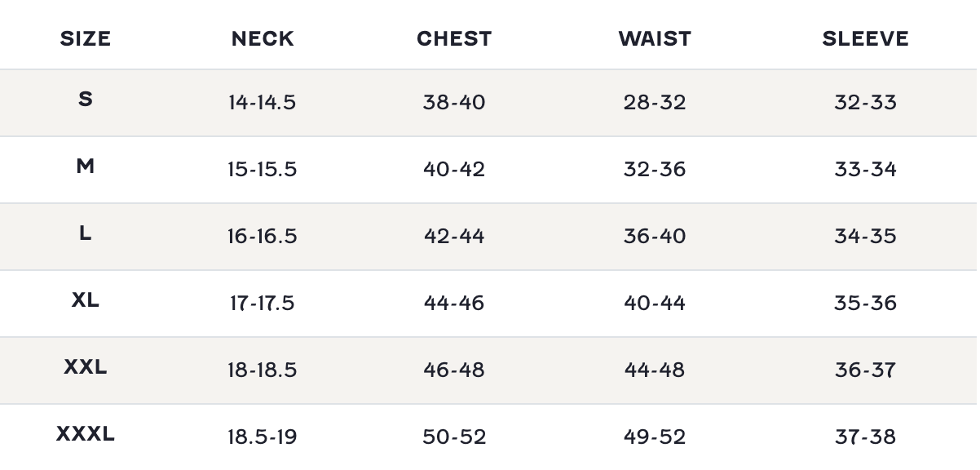This screenshot has width=980, height=470.
Task: Select the S size row label
Action: coord(86,100)
